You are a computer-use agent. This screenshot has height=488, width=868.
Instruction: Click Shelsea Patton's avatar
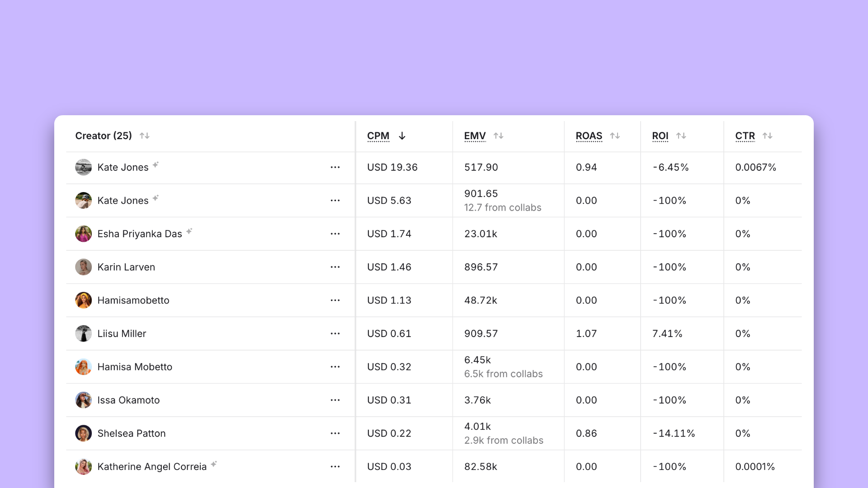pyautogui.click(x=83, y=433)
